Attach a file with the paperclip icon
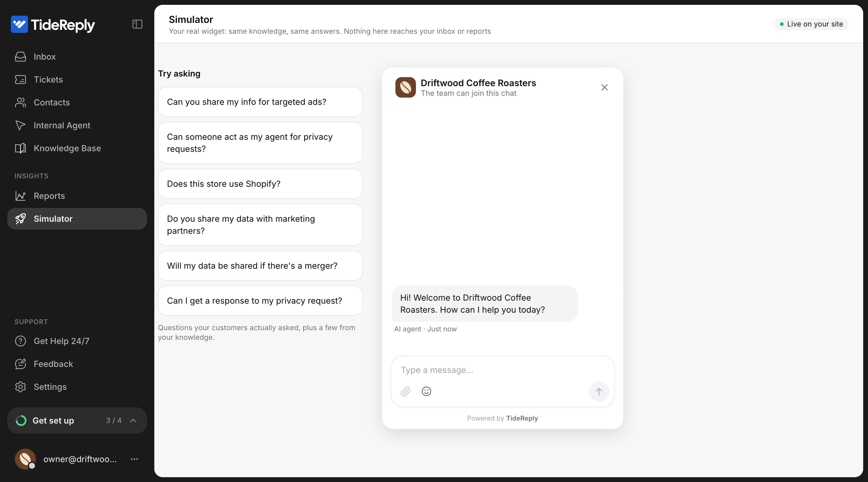The height and width of the screenshot is (482, 868). pyautogui.click(x=406, y=391)
